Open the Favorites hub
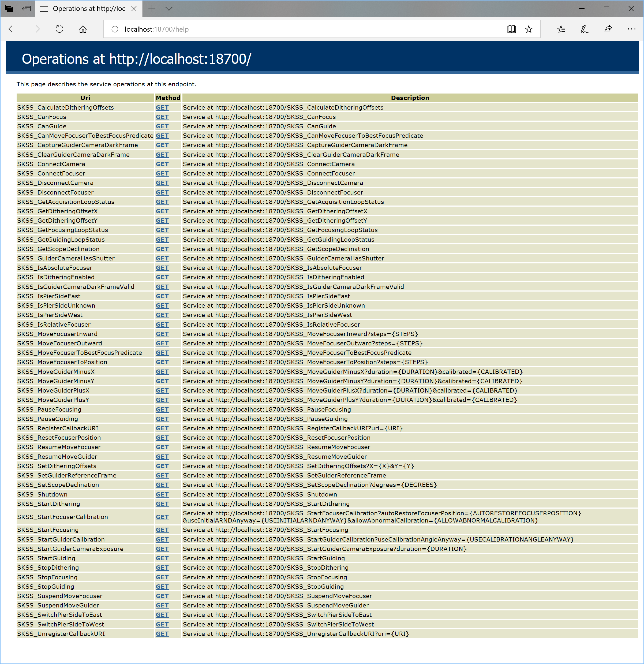This screenshot has height=664, width=644. click(561, 29)
